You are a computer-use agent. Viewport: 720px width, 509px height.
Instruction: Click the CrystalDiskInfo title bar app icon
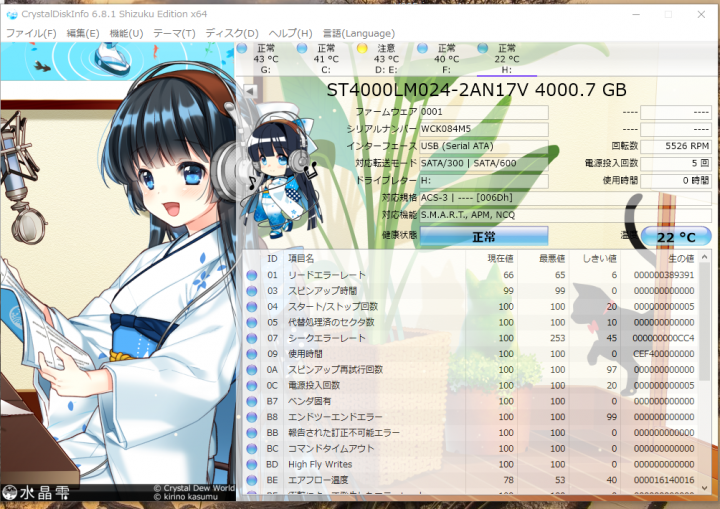(x=12, y=14)
